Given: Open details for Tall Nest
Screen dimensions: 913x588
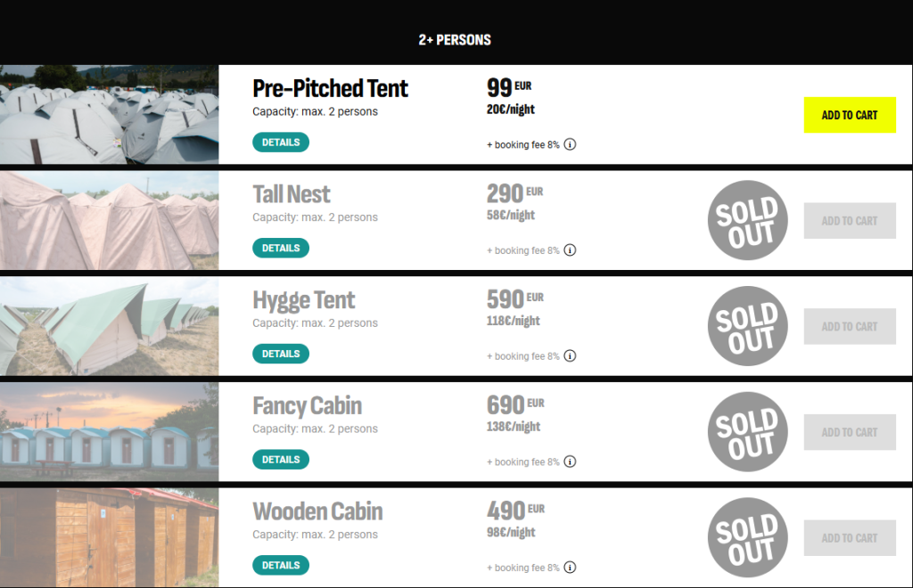Looking at the screenshot, I should (x=281, y=249).
